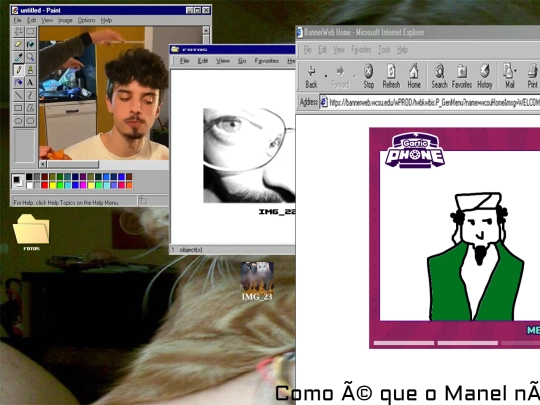
Task: Select the Magnifier tool in Paint
Action: click(30, 57)
